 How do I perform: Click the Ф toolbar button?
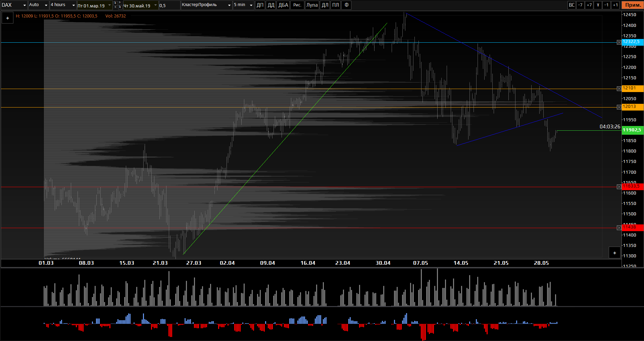tap(346, 5)
